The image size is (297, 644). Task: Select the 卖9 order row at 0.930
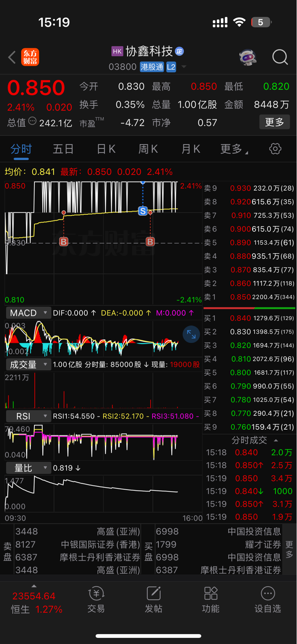point(249,188)
